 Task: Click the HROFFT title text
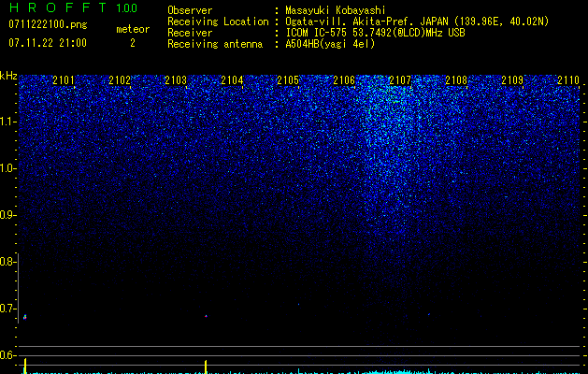[x=58, y=7]
